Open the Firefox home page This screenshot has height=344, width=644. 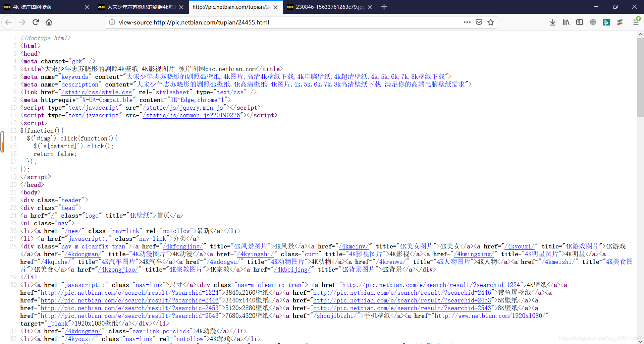pos(49,22)
